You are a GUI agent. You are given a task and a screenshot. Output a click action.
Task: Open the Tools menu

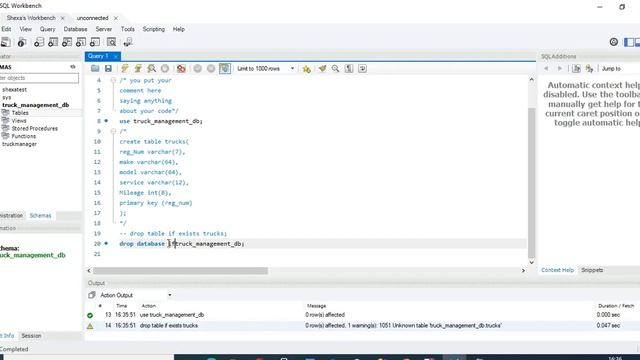point(128,29)
